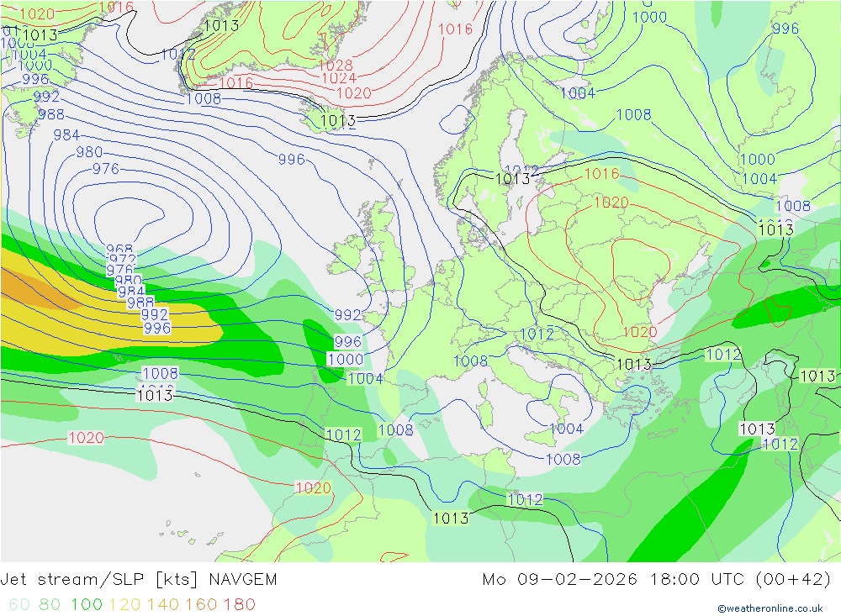This screenshot has height=616, width=841.
Task: Select the 80 kts legend value
Action: coord(50,604)
